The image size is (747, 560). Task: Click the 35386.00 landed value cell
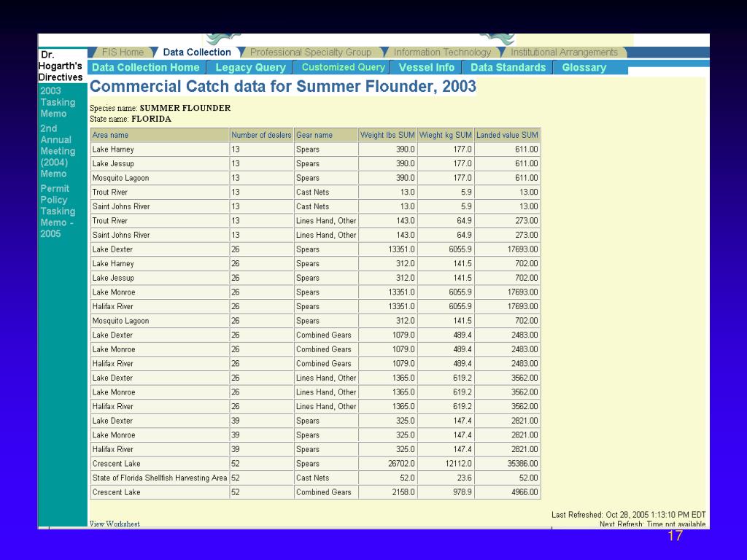tap(508, 464)
